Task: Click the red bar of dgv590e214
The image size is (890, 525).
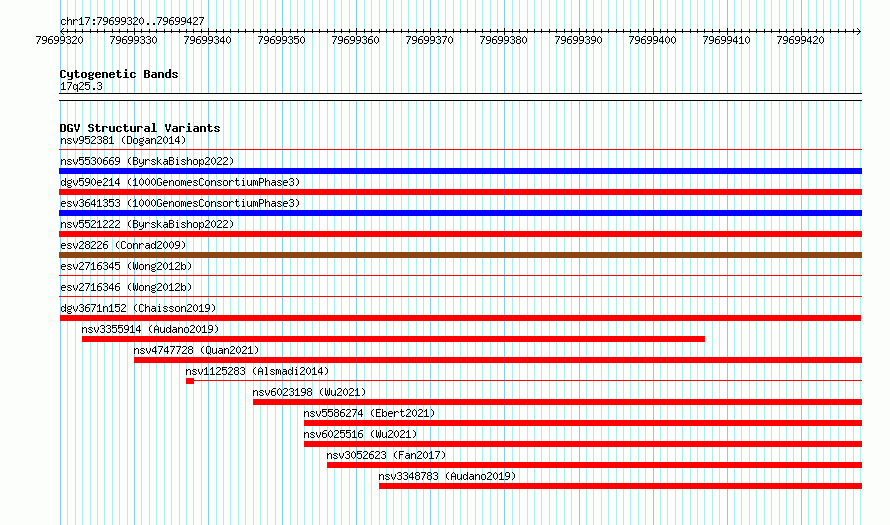Action: pyautogui.click(x=460, y=192)
